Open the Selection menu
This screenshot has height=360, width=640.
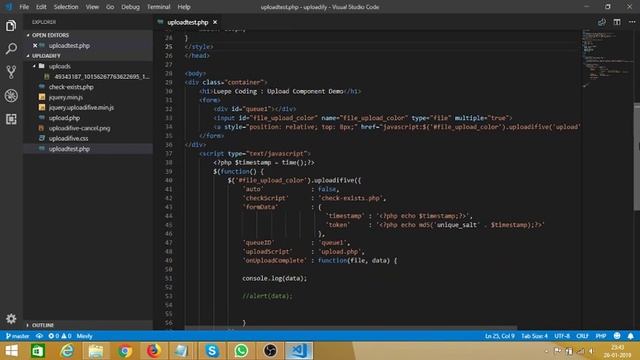coord(66,7)
